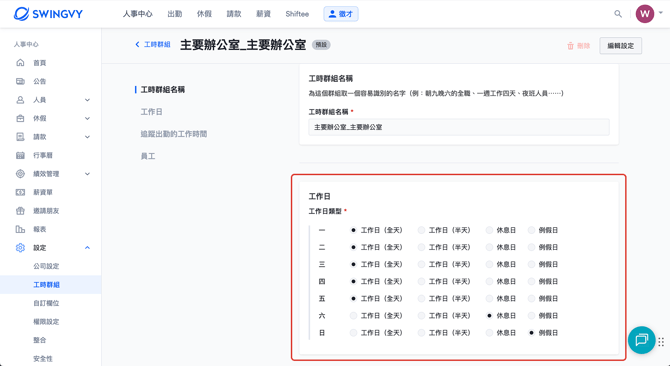Click the 薪資單 payslip icon in the sidebar
Screen dimensions: 670x366
tap(20, 192)
